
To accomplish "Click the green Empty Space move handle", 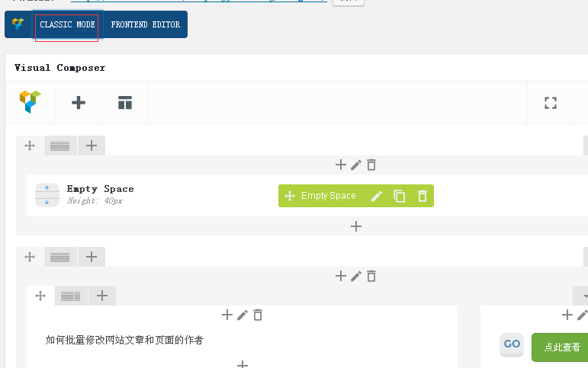I will 290,196.
